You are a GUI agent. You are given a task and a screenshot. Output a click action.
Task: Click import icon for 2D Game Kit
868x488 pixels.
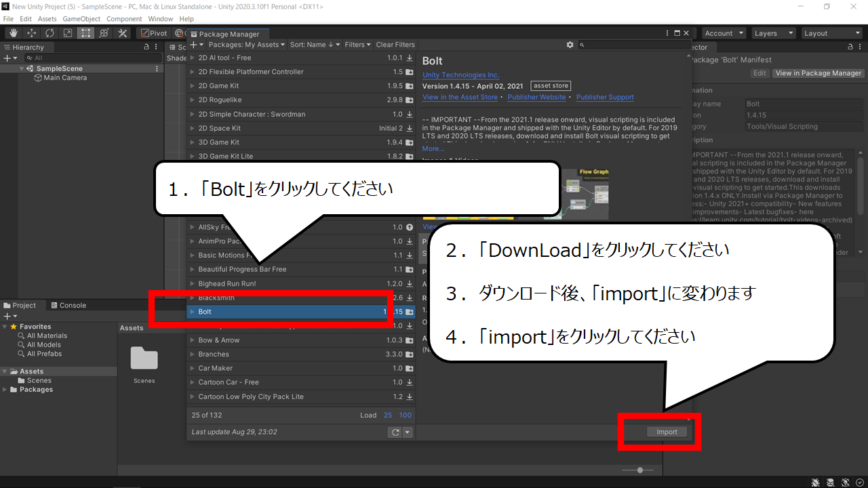coord(410,86)
